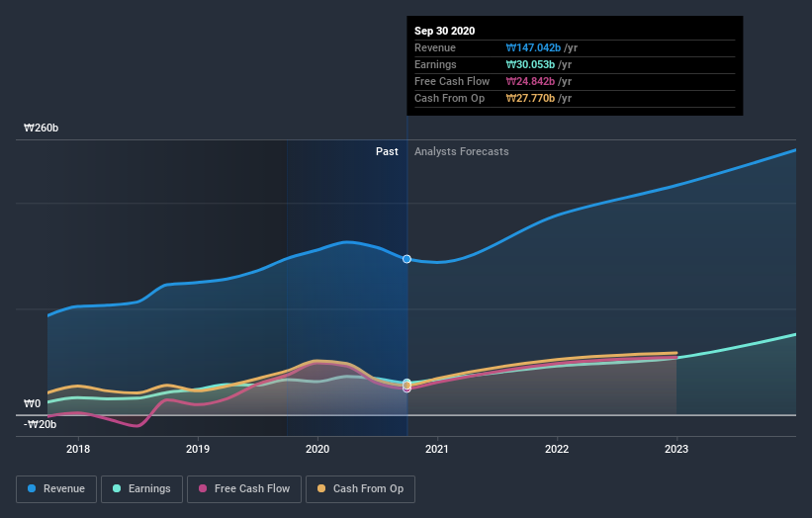Select the 2022 x-axis label
Screen dimensions: 812x518
tap(557, 449)
